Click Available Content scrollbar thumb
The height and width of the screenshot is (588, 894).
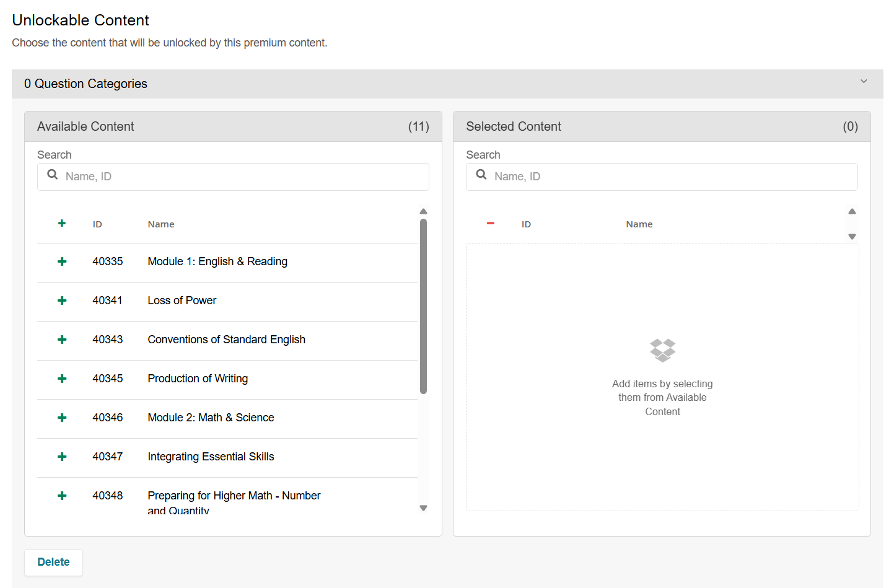point(424,306)
